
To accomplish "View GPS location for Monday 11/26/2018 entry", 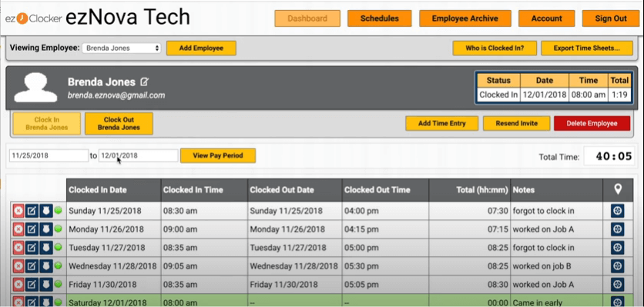I will [x=617, y=229].
